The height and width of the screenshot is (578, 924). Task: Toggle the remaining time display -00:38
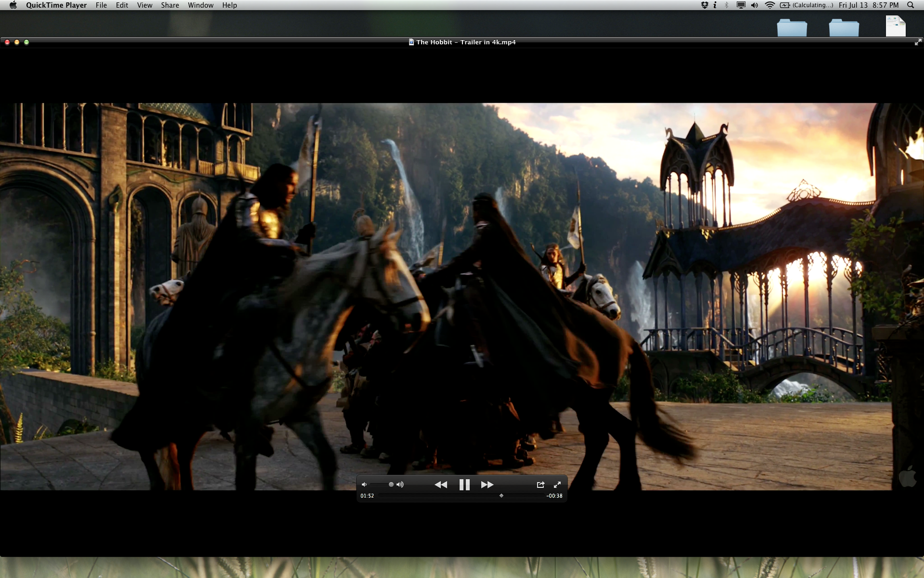554,496
